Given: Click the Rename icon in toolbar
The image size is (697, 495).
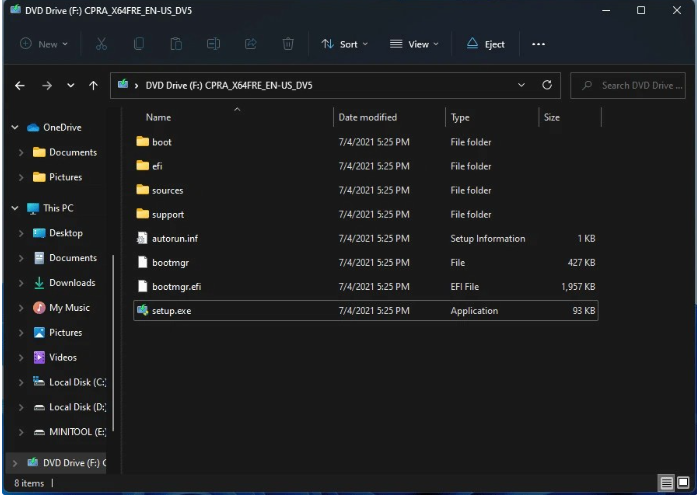Looking at the screenshot, I should pyautogui.click(x=213, y=44).
